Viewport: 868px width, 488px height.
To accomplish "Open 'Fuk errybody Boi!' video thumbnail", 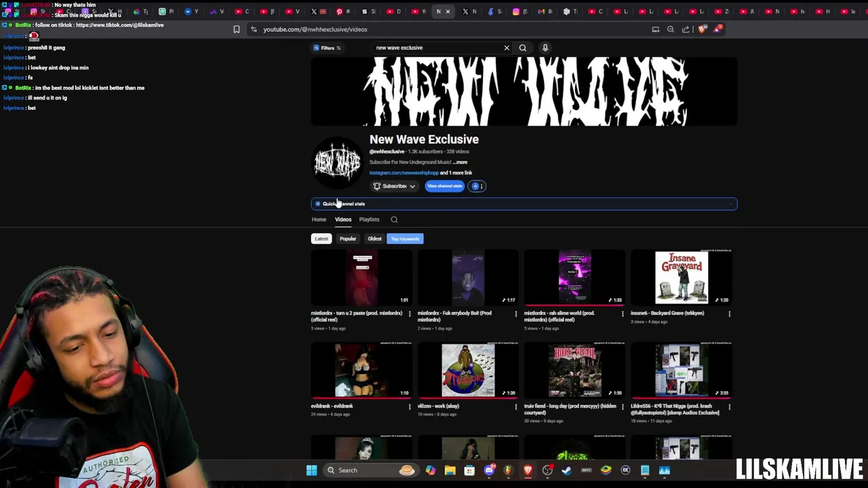I will tap(469, 277).
